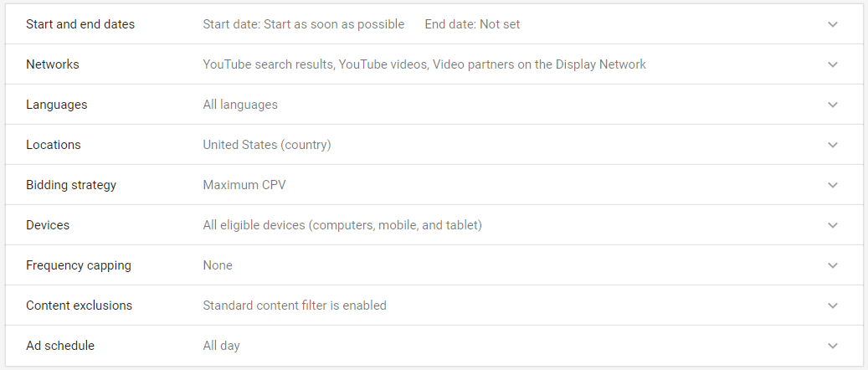Click the 'Maximum CPV' value text
Screen dimensions: 868x370
244,185
